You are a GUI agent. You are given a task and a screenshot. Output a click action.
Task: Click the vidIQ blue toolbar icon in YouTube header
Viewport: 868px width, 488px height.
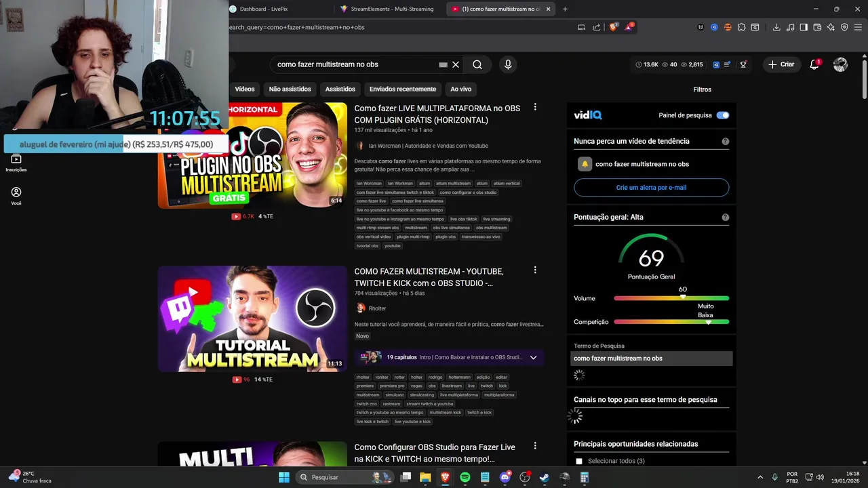click(x=715, y=64)
